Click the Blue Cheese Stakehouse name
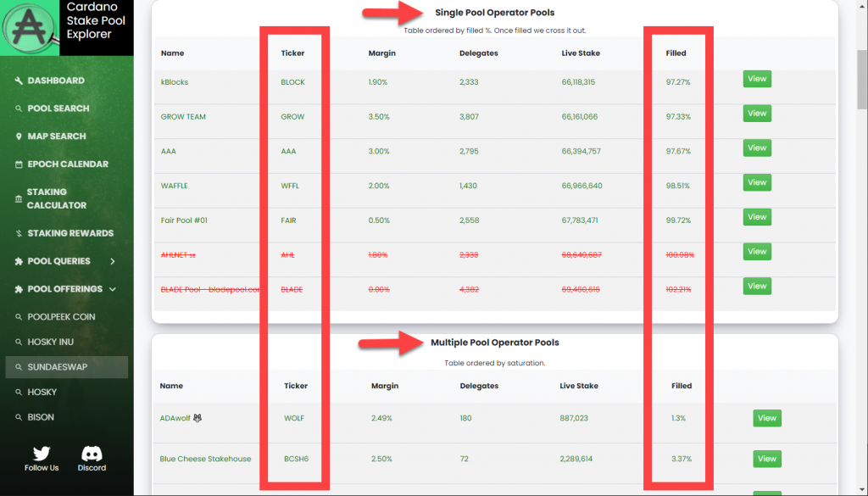The image size is (868, 496). point(205,459)
